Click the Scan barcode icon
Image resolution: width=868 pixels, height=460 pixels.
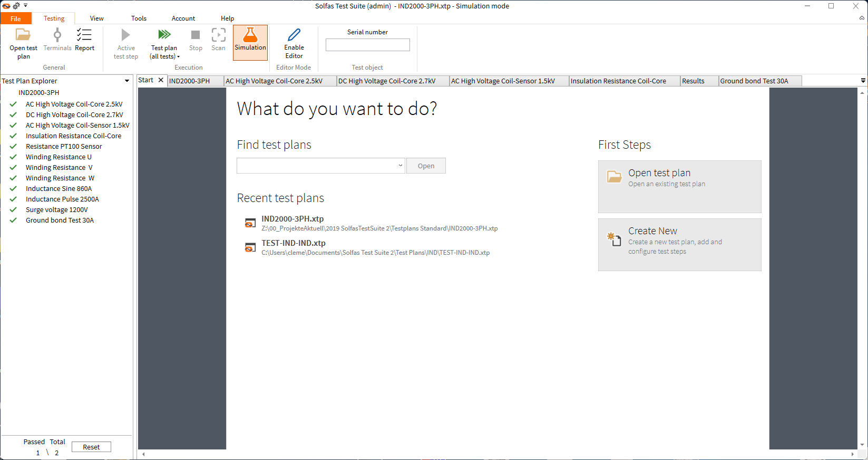coord(218,35)
